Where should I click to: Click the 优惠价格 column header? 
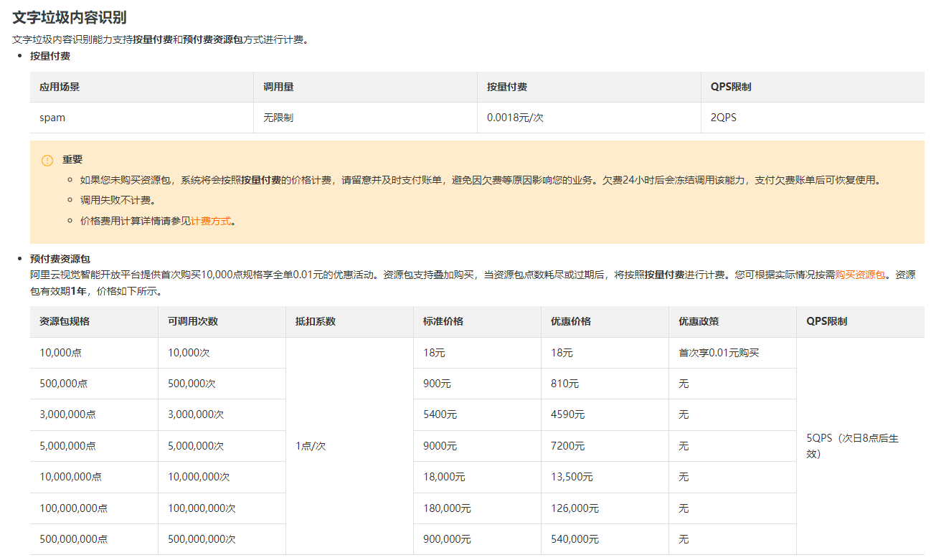pos(605,321)
